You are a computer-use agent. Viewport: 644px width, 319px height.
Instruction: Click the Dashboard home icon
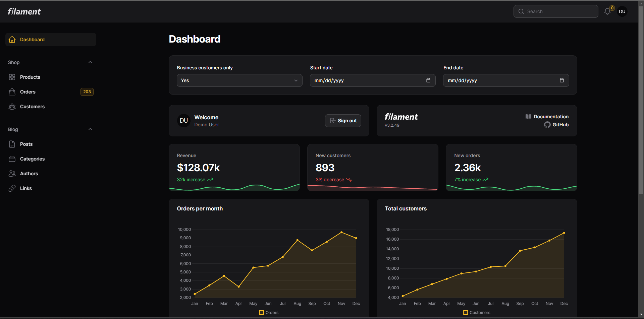[x=12, y=40]
